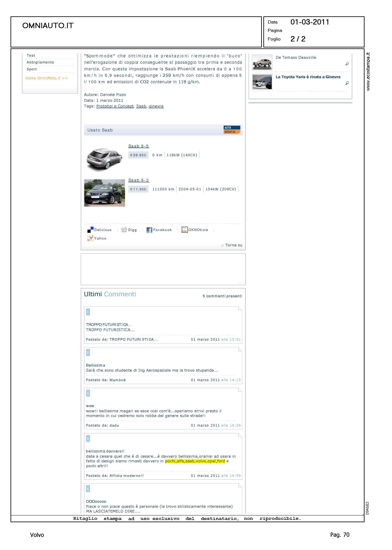The width and height of the screenshot is (392, 550).
Task: Click the ginevra tag link
Action: click(x=156, y=106)
